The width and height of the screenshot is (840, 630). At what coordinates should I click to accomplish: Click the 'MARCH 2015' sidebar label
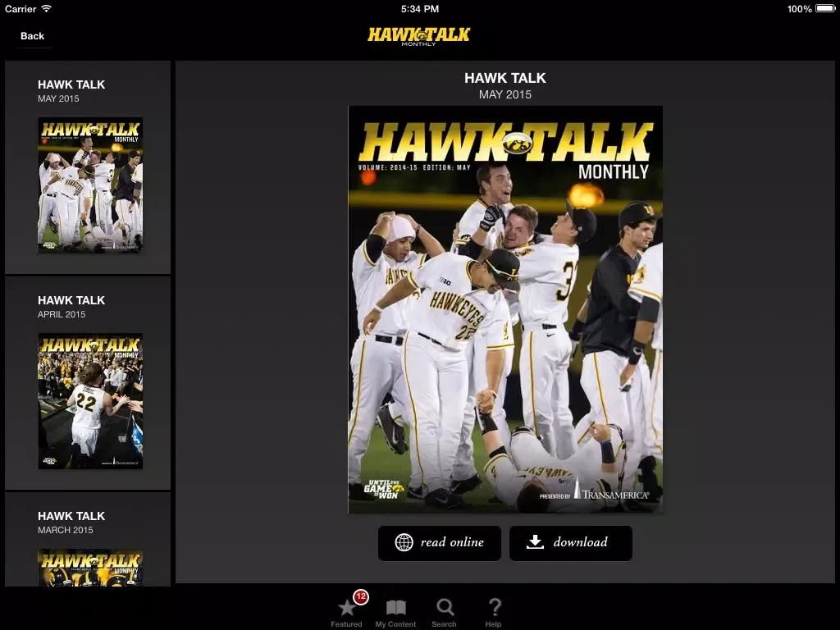[x=66, y=530]
